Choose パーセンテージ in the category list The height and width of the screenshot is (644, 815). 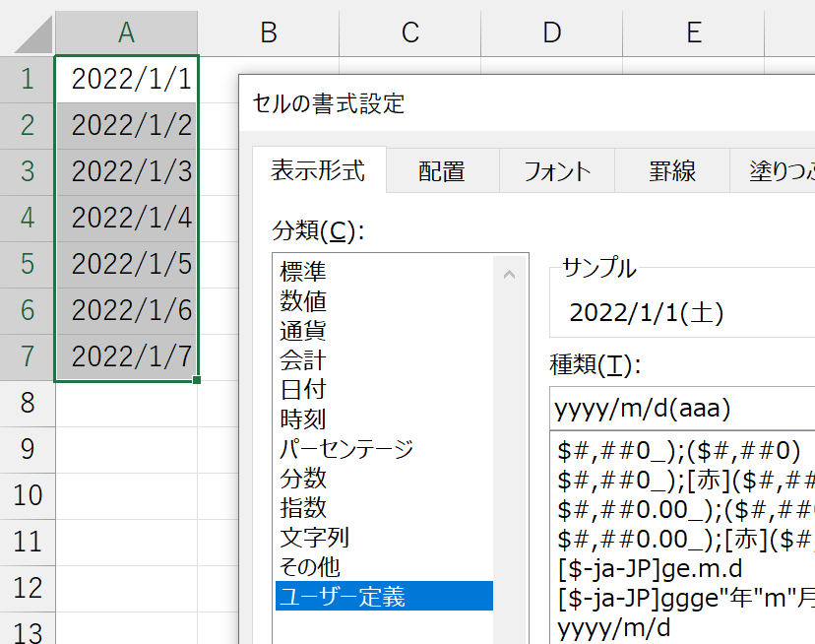click(x=384, y=448)
